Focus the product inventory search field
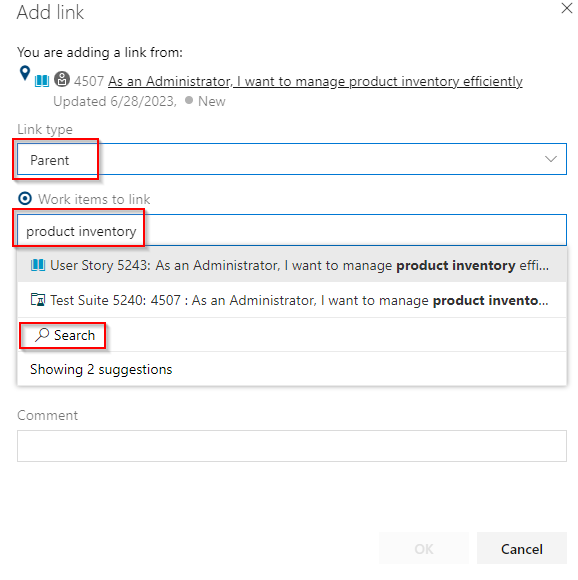This screenshot has height=580, width=578. click(292, 230)
